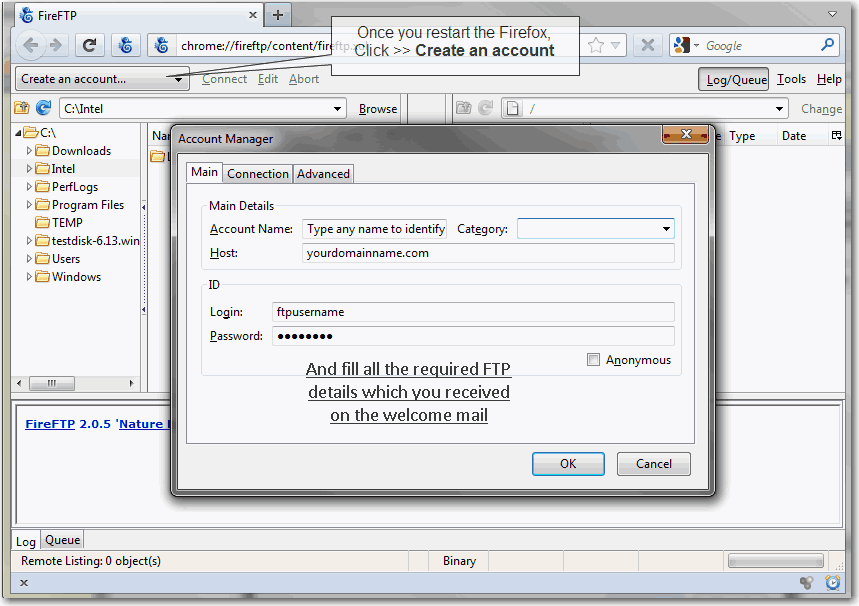This screenshot has width=859, height=606.
Task: Close the bottom add-on bar with the X
Action: [24, 582]
